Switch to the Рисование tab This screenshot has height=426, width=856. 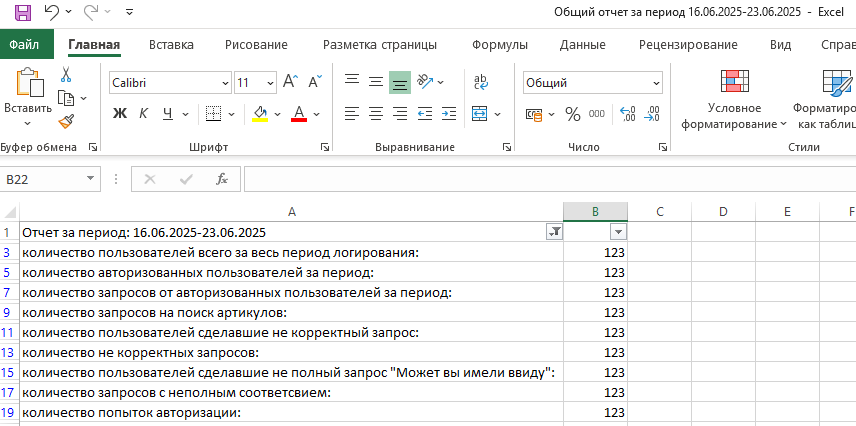coord(256,45)
